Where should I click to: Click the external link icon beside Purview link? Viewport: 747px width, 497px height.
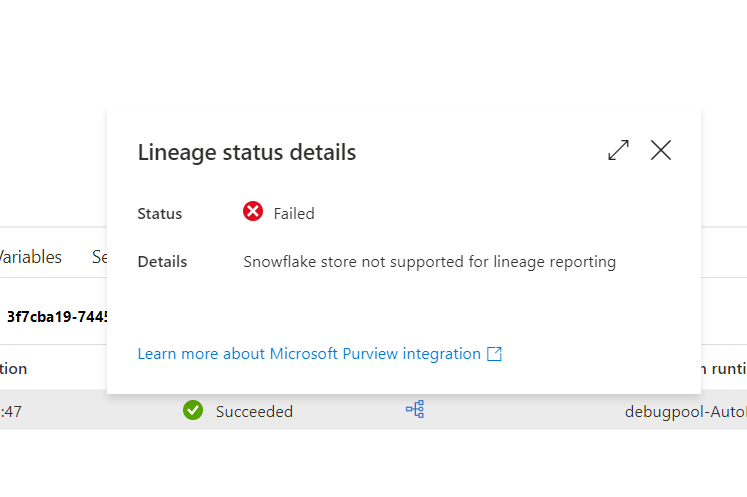(x=495, y=354)
